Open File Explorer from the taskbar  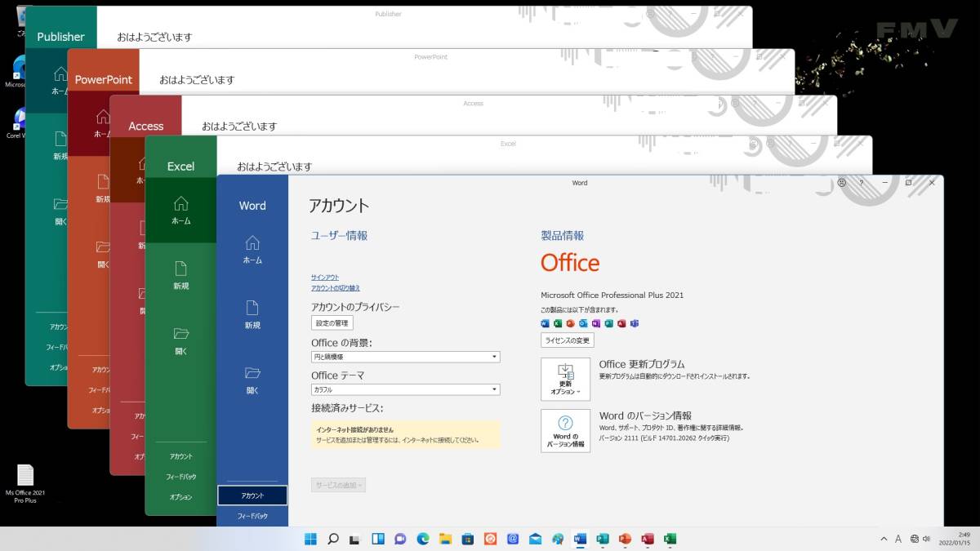[x=445, y=539]
